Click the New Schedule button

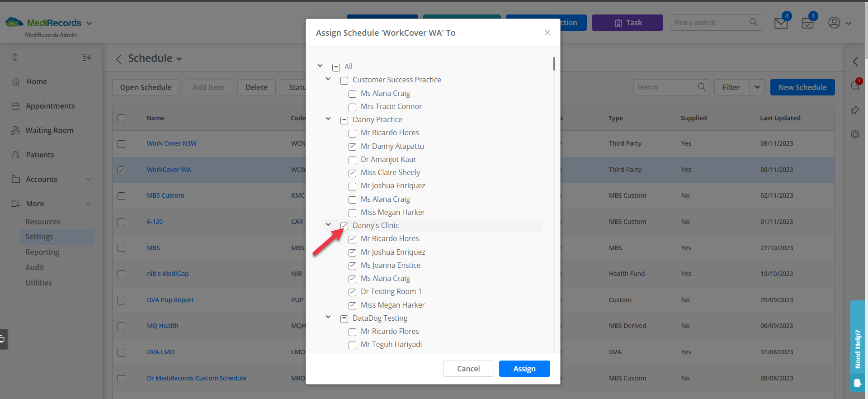pyautogui.click(x=802, y=87)
